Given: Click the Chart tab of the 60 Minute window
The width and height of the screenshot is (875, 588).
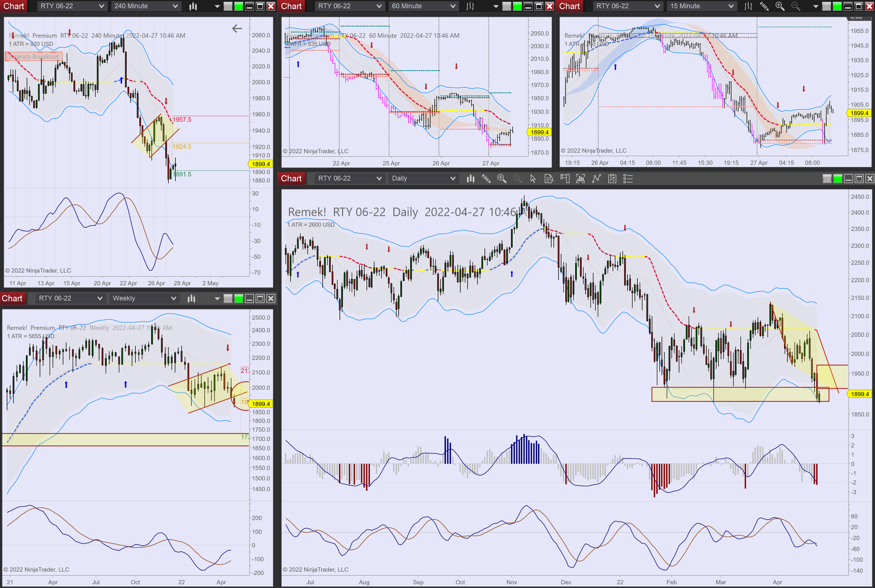Looking at the screenshot, I should 291,6.
